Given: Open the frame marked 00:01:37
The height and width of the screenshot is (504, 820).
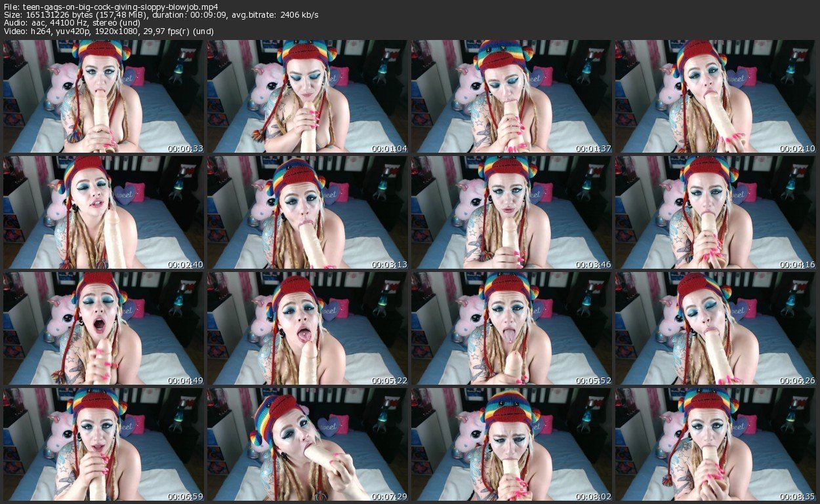Looking at the screenshot, I should pyautogui.click(x=512, y=96).
